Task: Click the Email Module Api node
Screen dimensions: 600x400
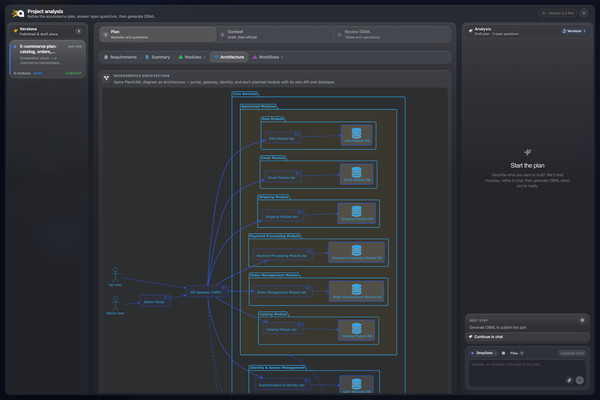Action: point(282,177)
